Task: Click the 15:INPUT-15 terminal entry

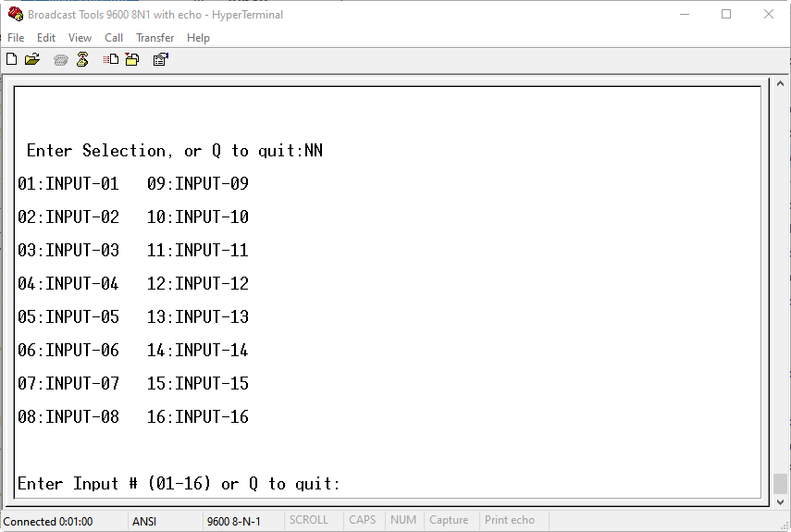Action: click(198, 383)
